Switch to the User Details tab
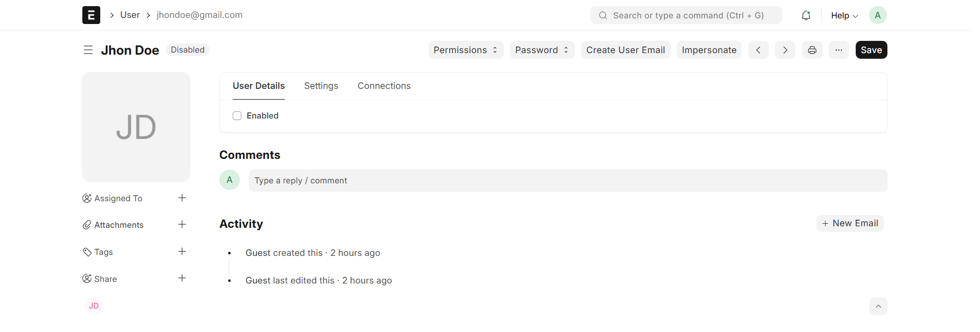This screenshot has width=980, height=332. click(x=259, y=86)
